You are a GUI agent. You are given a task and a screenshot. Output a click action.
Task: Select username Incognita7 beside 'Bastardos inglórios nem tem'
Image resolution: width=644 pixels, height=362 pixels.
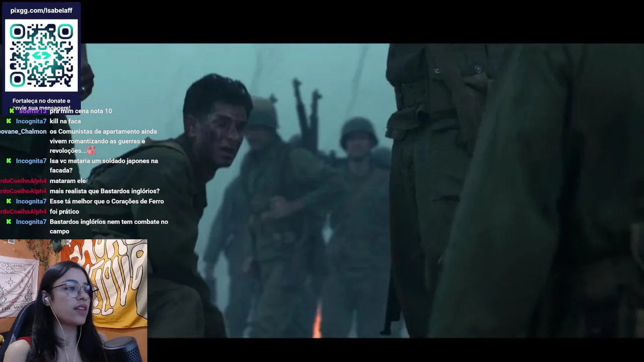pyautogui.click(x=31, y=222)
